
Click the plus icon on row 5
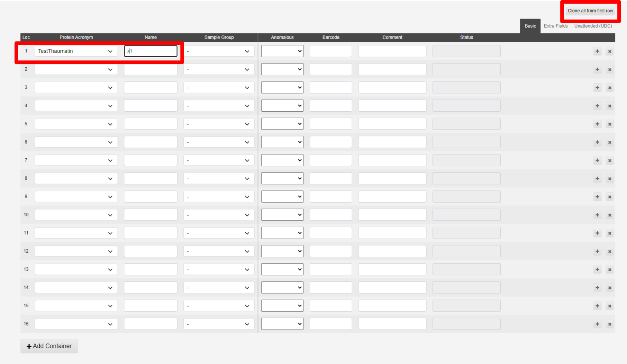(597, 124)
